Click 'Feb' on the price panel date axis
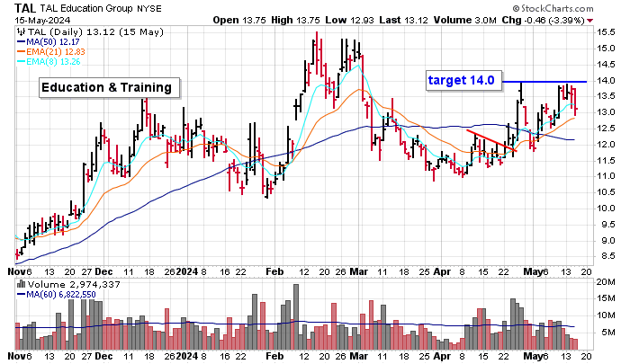The width and height of the screenshot is (630, 364). point(274,271)
